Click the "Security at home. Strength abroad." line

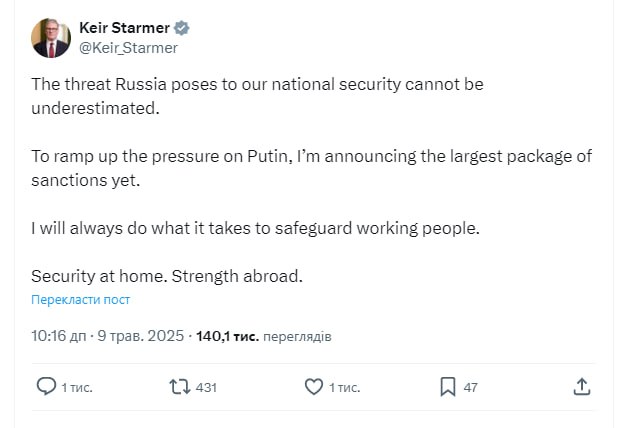(166, 275)
